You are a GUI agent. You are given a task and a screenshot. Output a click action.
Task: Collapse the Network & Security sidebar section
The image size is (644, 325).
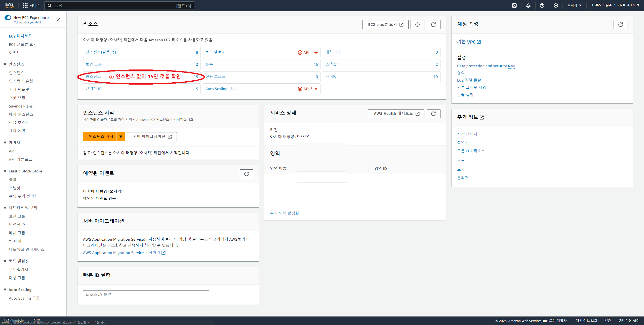coord(5,208)
